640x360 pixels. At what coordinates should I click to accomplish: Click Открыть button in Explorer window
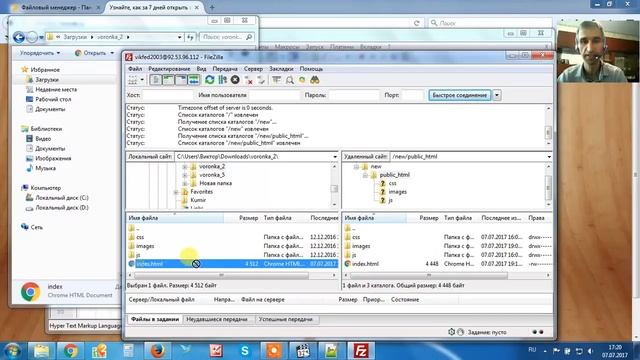(x=94, y=53)
